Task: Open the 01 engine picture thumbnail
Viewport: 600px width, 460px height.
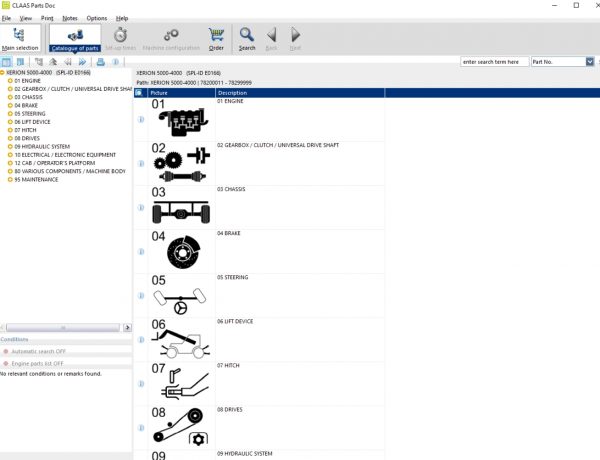Action: click(x=181, y=119)
